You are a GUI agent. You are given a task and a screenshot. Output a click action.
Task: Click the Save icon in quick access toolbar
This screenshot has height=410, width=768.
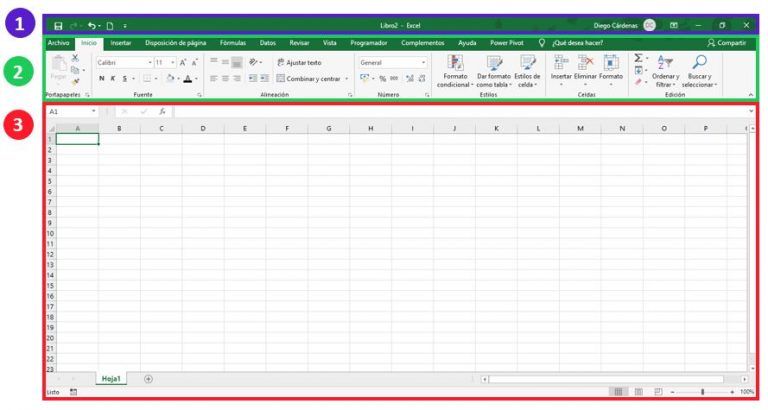(59, 25)
